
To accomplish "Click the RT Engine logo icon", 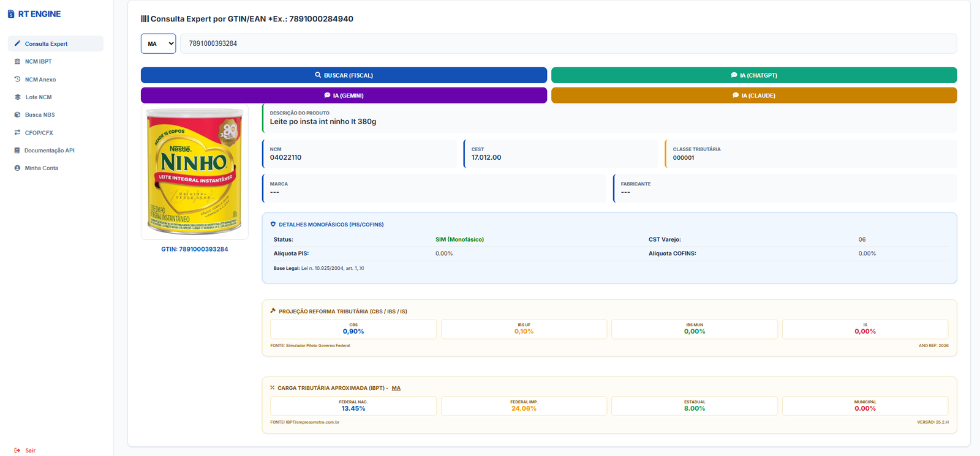I will (x=11, y=14).
